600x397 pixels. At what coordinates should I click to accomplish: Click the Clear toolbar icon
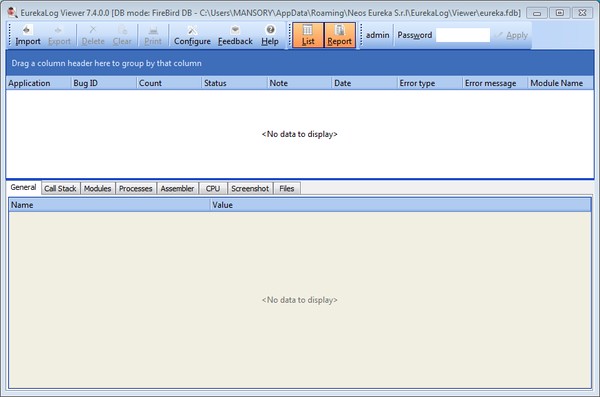point(122,35)
